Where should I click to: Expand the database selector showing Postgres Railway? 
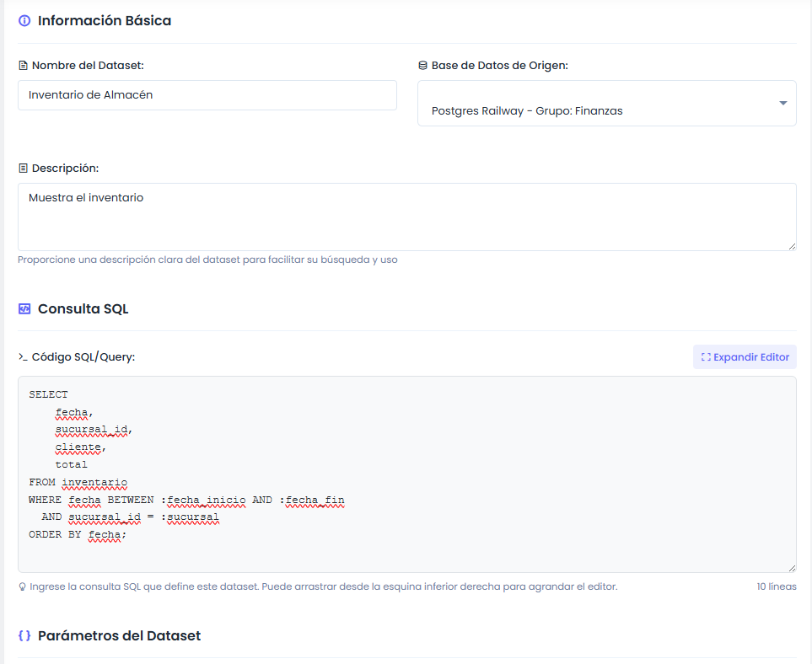pos(606,103)
